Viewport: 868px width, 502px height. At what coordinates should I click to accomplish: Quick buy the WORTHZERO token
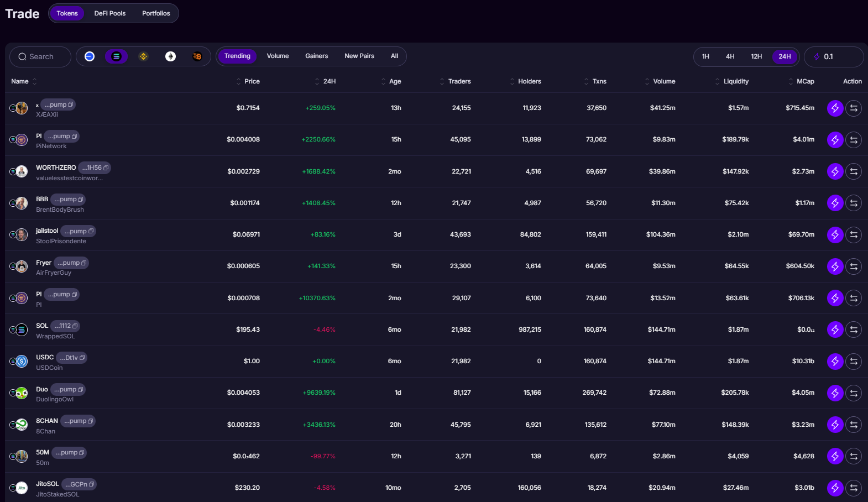point(835,171)
